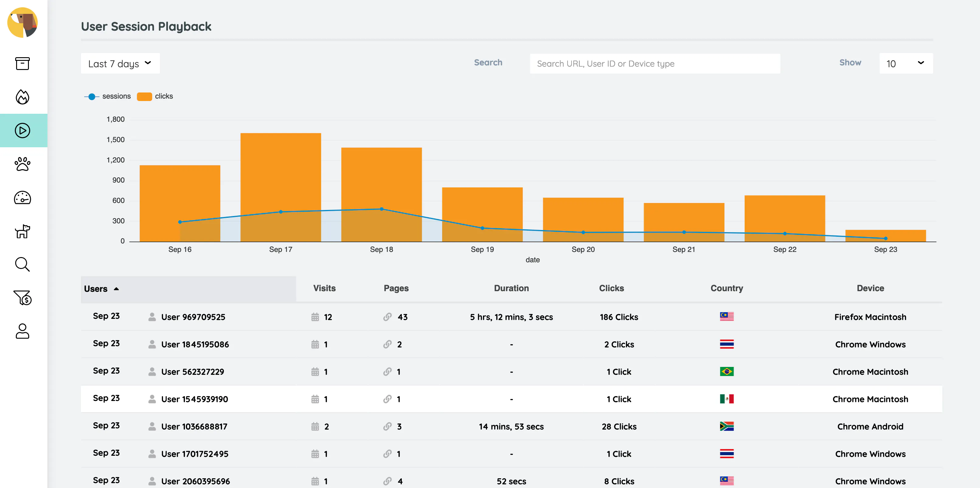Toggle the clicks legend series
The width and height of the screenshot is (980, 488).
click(155, 96)
